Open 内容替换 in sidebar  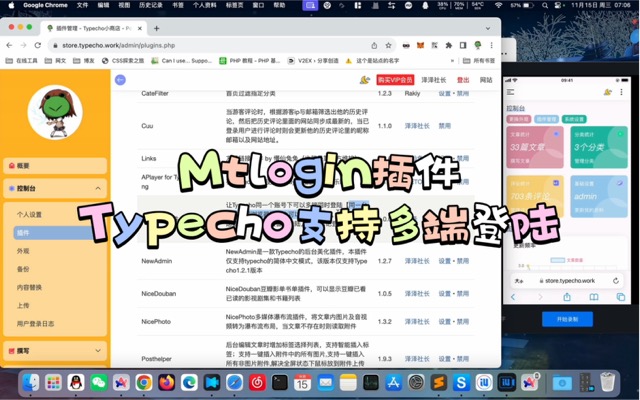click(29, 287)
